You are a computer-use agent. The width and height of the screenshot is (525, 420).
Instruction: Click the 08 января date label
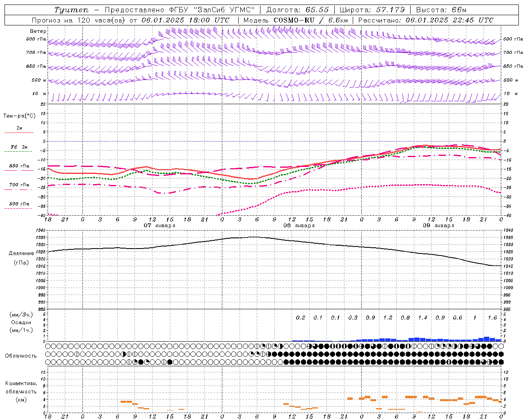pyautogui.click(x=299, y=226)
